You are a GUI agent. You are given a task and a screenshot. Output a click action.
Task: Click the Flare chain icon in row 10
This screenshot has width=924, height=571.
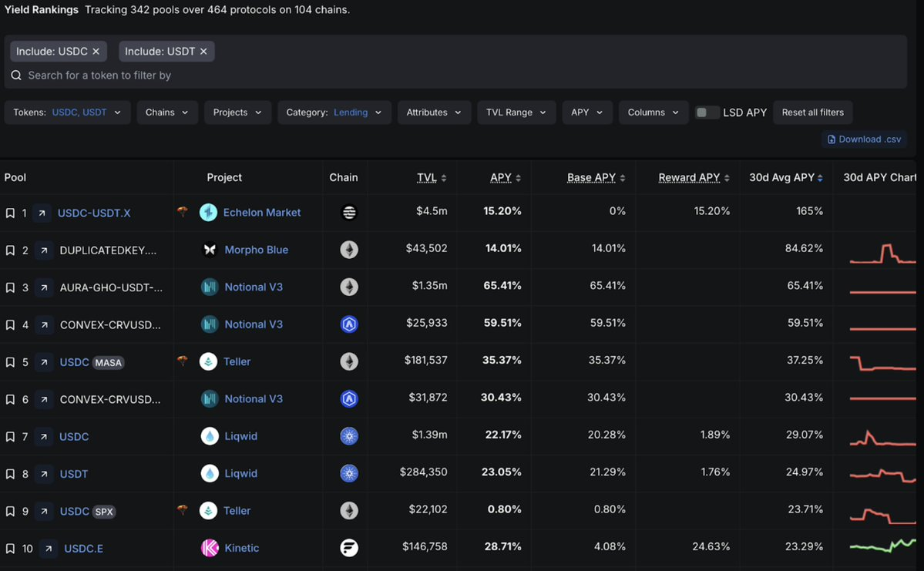tap(349, 548)
